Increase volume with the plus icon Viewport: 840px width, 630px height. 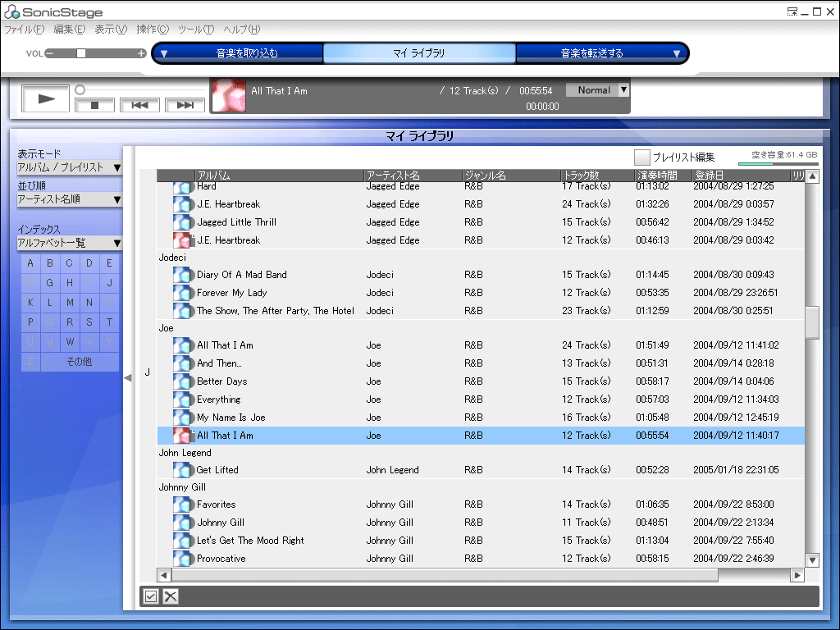[141, 53]
